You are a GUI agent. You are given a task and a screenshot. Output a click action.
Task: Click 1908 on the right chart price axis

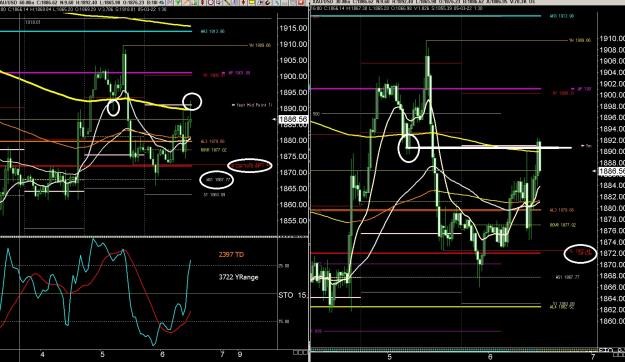612,50
